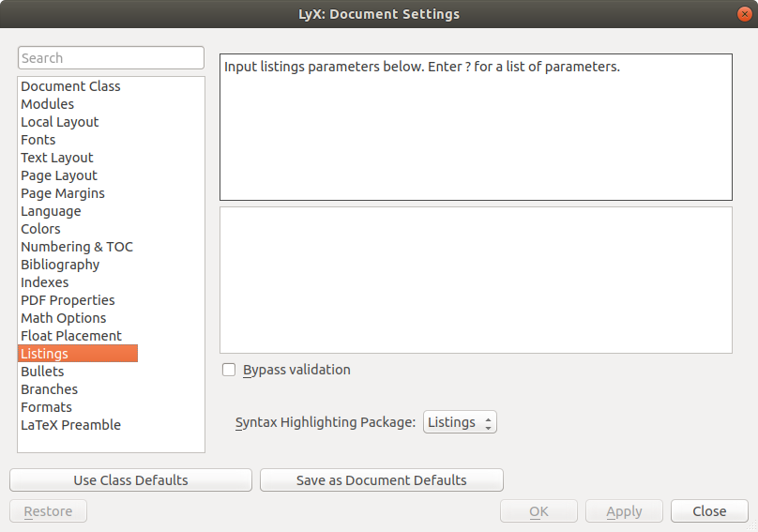Image resolution: width=758 pixels, height=532 pixels.
Task: Open the Syntax Highlighting Package dropdown
Action: point(460,422)
